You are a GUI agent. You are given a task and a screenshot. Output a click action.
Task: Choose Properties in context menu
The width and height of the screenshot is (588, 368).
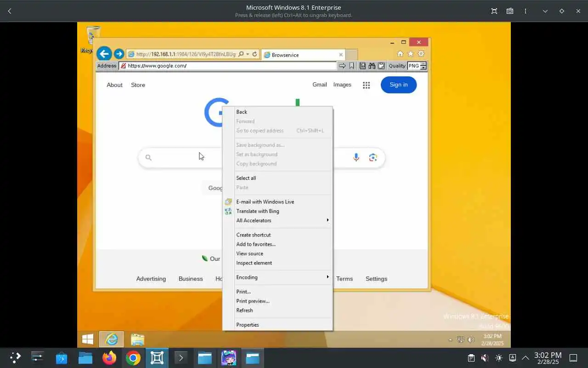248,325
